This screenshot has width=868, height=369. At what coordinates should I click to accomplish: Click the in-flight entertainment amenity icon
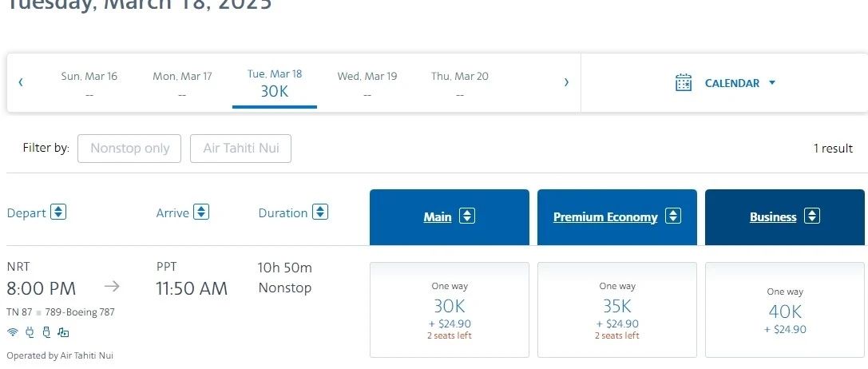click(x=64, y=332)
